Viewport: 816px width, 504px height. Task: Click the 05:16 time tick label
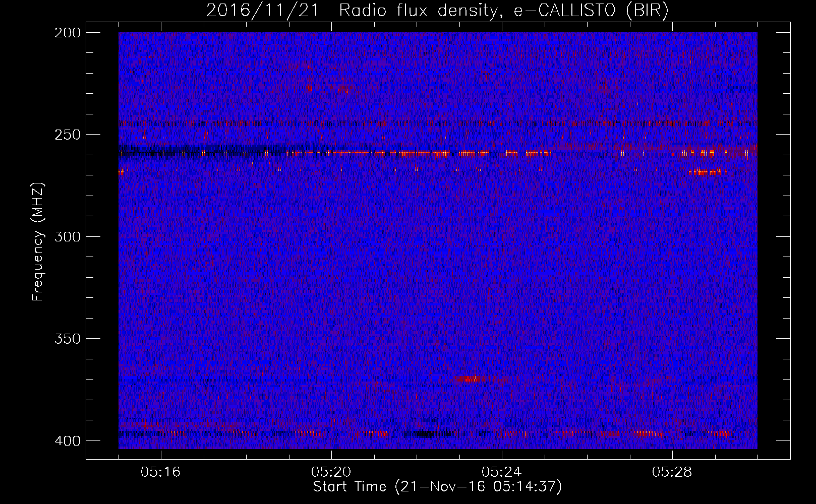tap(161, 472)
